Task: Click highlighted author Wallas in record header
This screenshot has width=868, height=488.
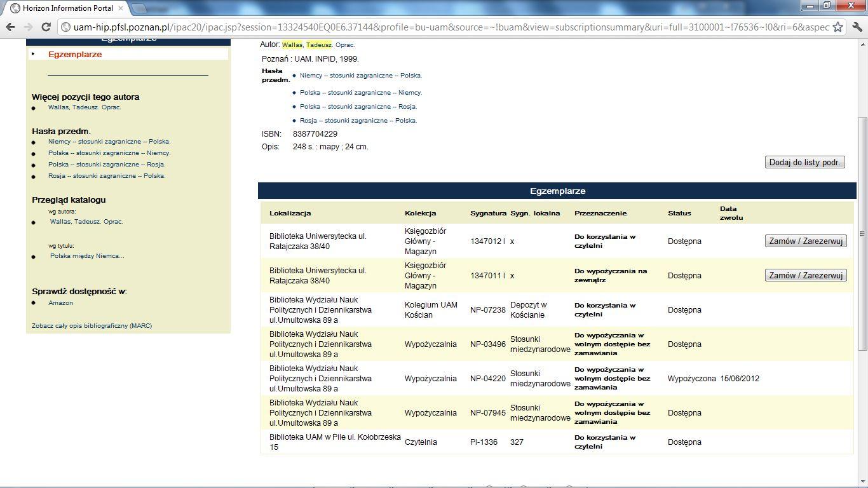Action: 292,44
